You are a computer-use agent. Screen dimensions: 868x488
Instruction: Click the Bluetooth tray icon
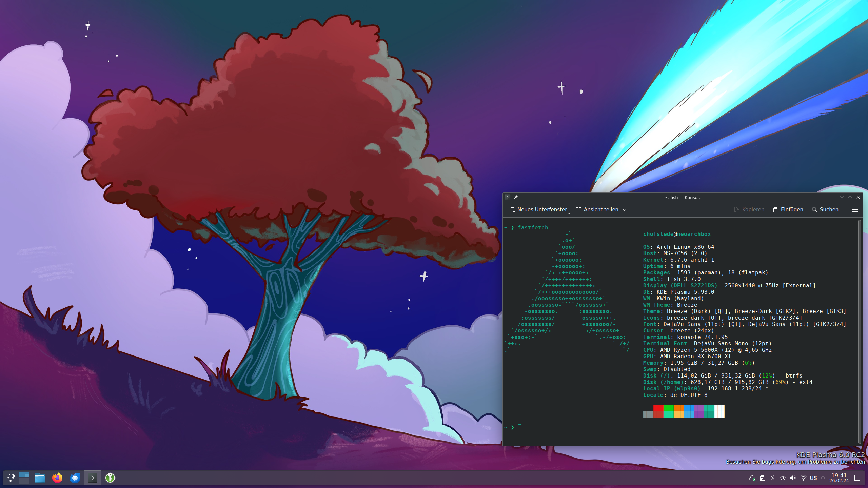click(773, 478)
